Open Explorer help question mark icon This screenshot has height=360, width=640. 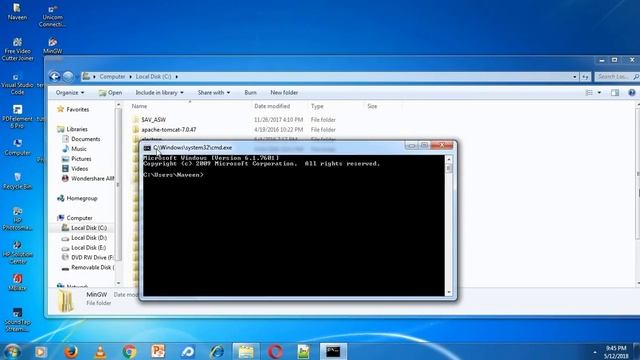click(x=632, y=93)
